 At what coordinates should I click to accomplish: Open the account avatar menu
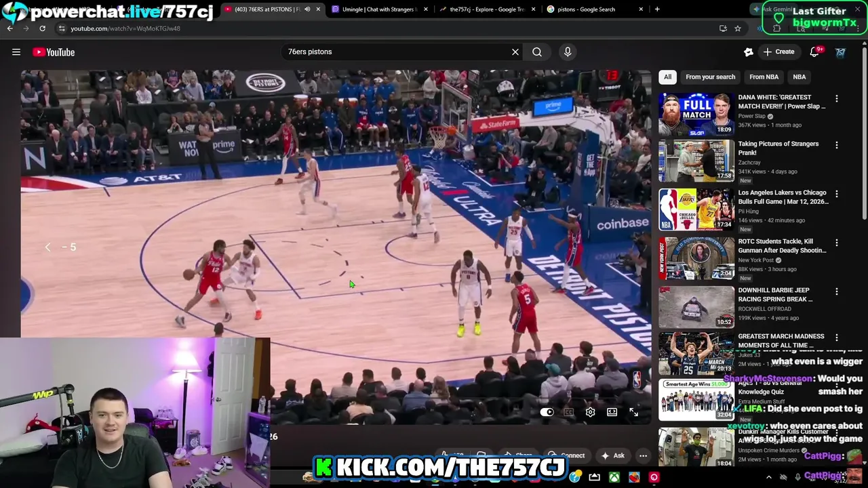pos(841,52)
